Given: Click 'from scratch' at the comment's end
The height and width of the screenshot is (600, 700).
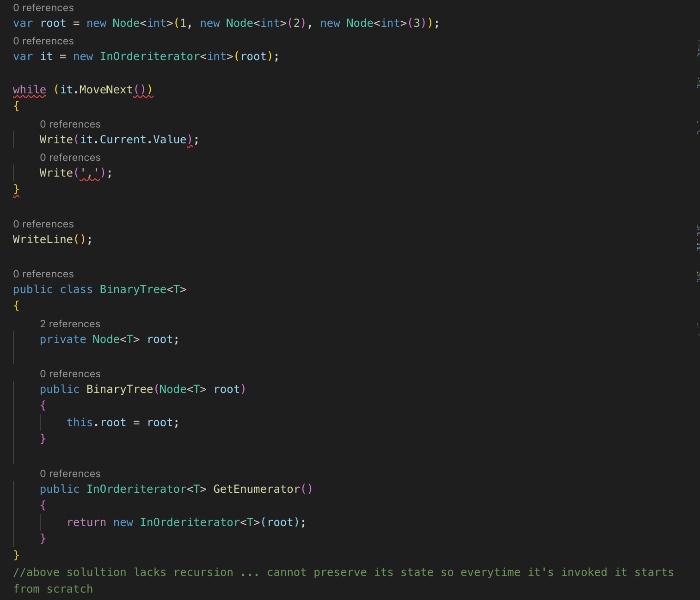Looking at the screenshot, I should click(x=53, y=589).
